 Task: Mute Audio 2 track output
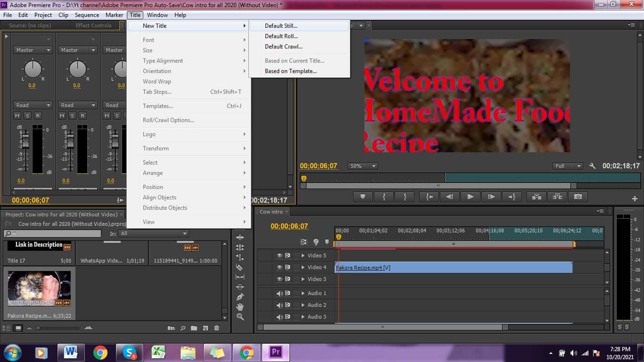coord(280,305)
